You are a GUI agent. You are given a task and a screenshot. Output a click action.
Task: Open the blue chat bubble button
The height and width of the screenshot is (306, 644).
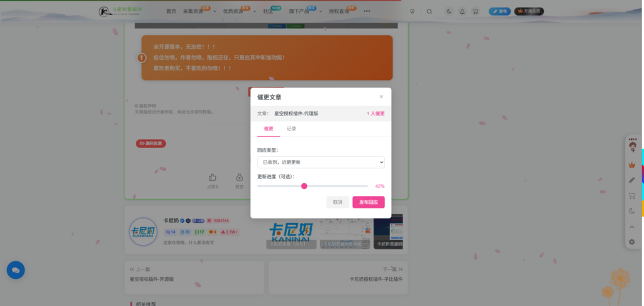point(16,269)
